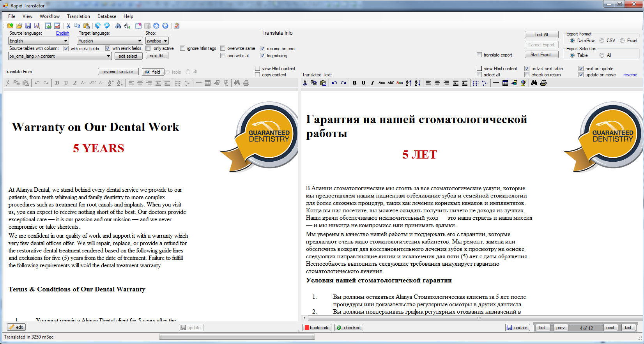The width and height of the screenshot is (644, 344).
Task: Click the Find and Replace toolbar icon
Action: (127, 26)
